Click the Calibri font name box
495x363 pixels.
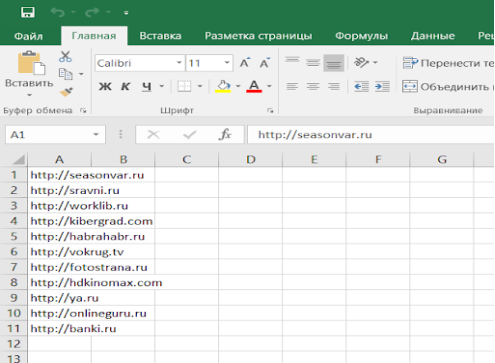pos(135,63)
